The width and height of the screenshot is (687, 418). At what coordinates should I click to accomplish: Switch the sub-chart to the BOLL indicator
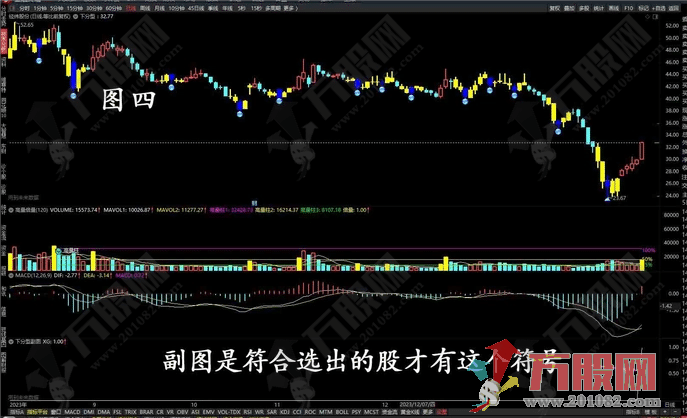coord(342,412)
